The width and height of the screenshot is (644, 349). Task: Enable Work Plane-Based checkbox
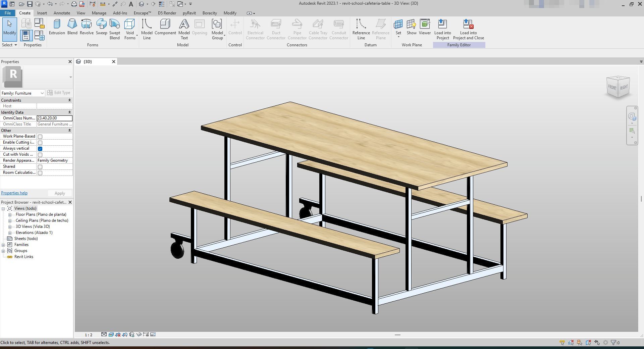click(40, 137)
